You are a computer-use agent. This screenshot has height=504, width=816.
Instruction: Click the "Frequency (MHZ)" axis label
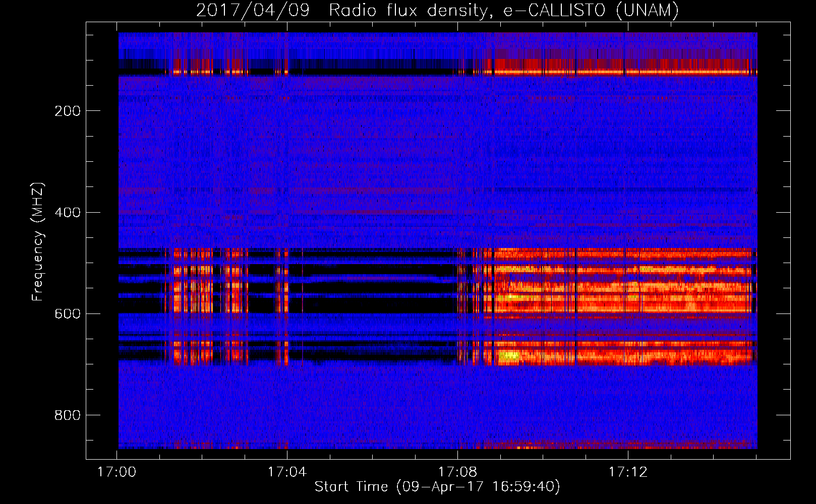coord(38,241)
